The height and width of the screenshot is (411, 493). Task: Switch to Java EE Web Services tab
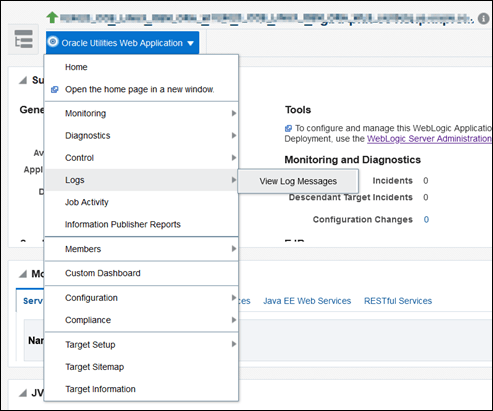307,301
